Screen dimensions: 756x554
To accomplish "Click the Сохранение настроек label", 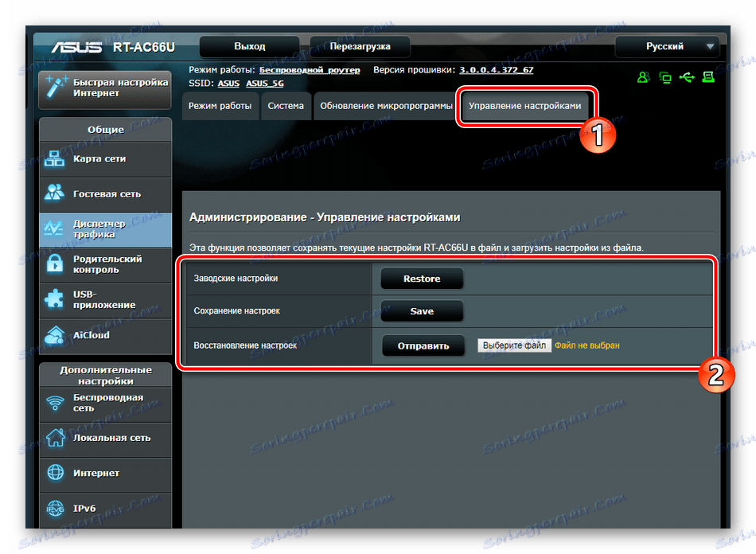I will (236, 311).
